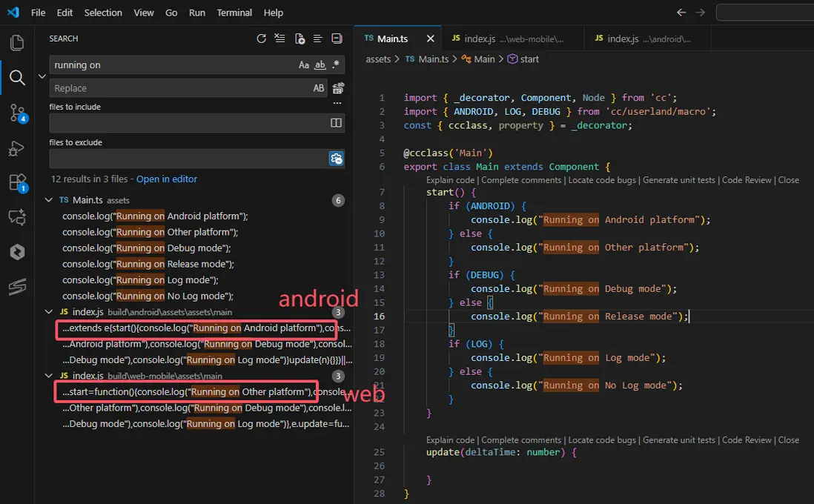Click the Replace All icon
Image resolution: width=814 pixels, height=504 pixels.
(x=337, y=88)
